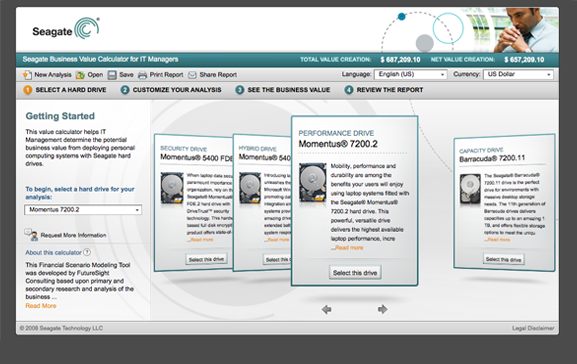
Task: Select this drive on Hybrid Drive card
Action: 277,259
